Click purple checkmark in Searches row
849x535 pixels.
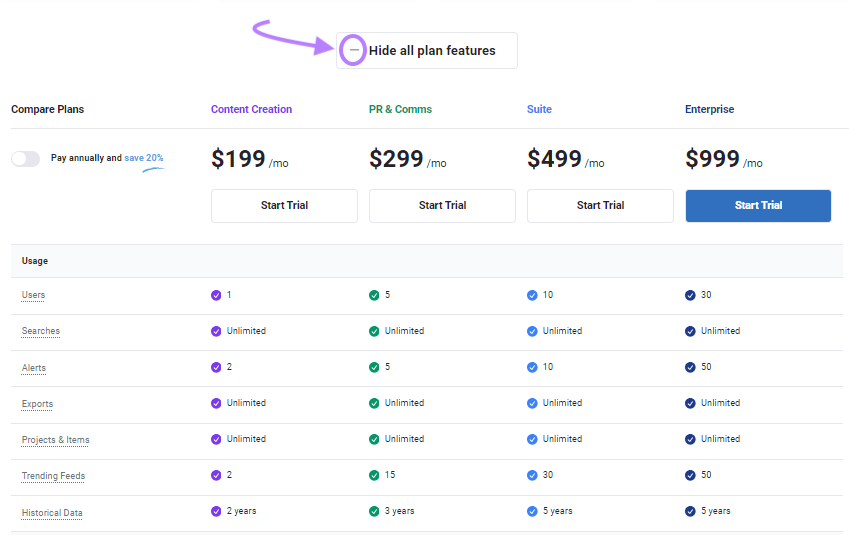(216, 331)
